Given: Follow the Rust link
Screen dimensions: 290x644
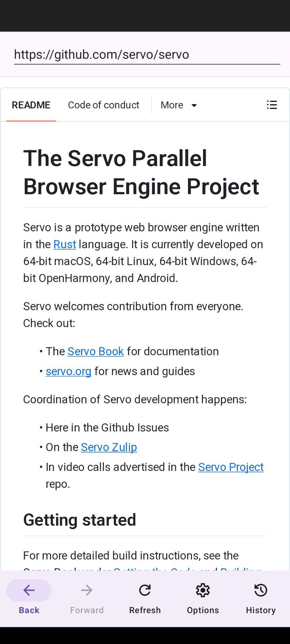Looking at the screenshot, I should pyautogui.click(x=64, y=244).
